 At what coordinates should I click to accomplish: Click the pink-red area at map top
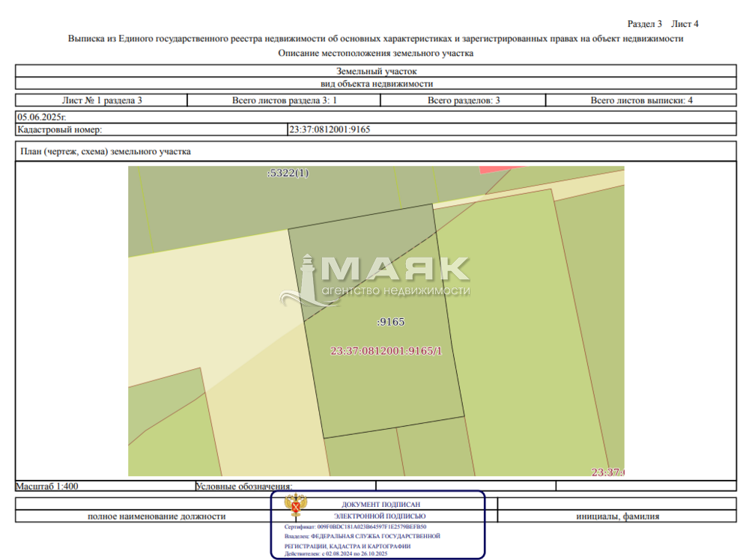495,169
